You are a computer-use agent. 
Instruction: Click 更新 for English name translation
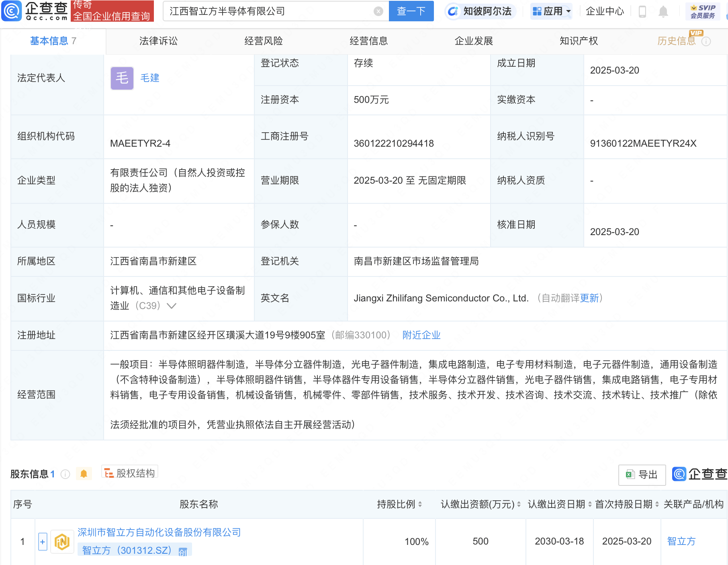tap(589, 298)
